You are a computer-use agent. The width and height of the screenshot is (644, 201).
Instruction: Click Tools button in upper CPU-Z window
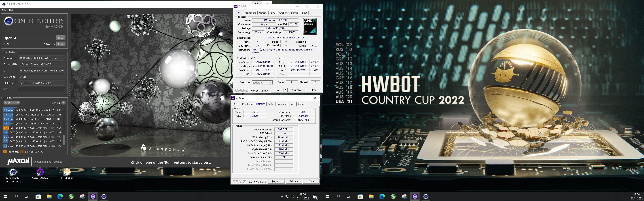[x=278, y=90]
